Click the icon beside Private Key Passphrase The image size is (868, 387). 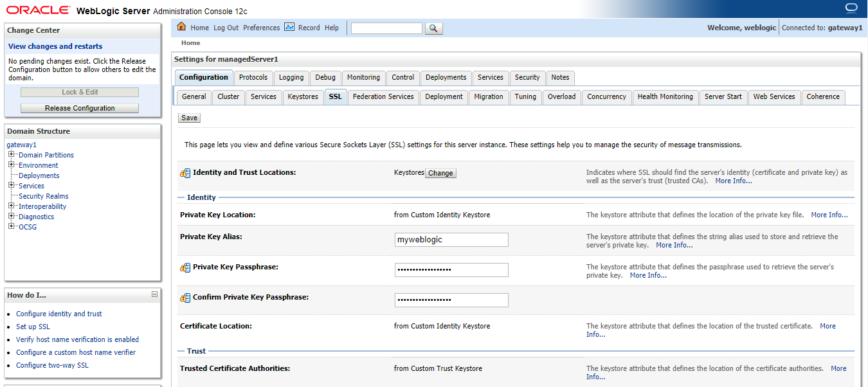(x=185, y=267)
